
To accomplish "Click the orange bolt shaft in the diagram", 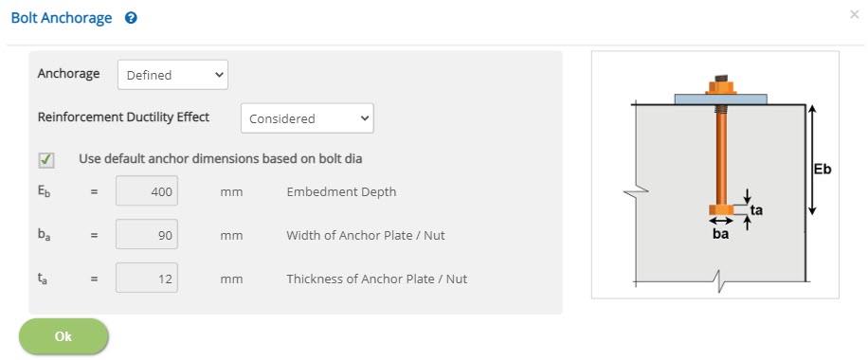I will point(721,155).
